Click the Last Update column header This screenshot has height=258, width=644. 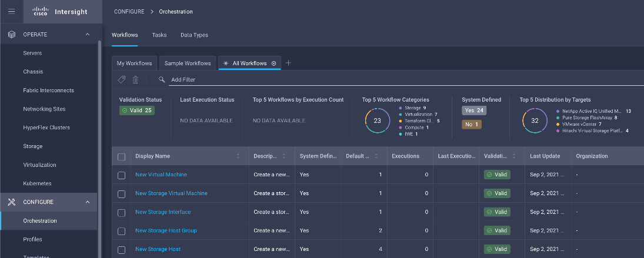[x=545, y=156]
